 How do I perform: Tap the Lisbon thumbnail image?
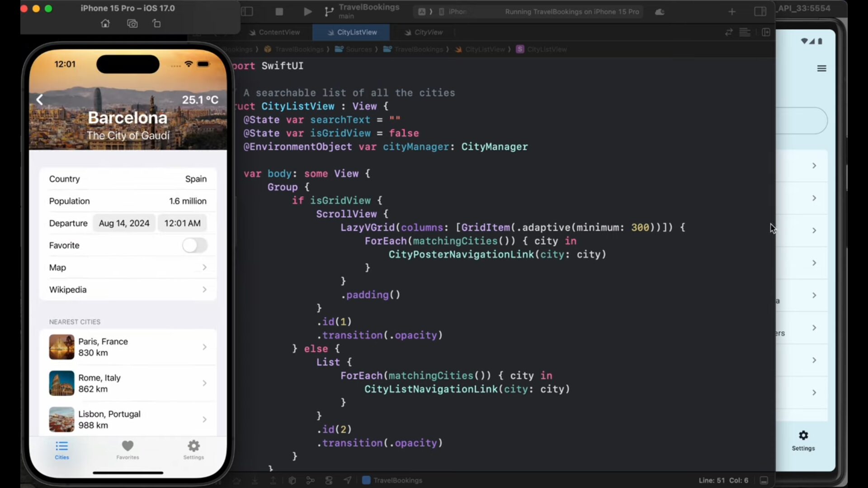pos(61,419)
